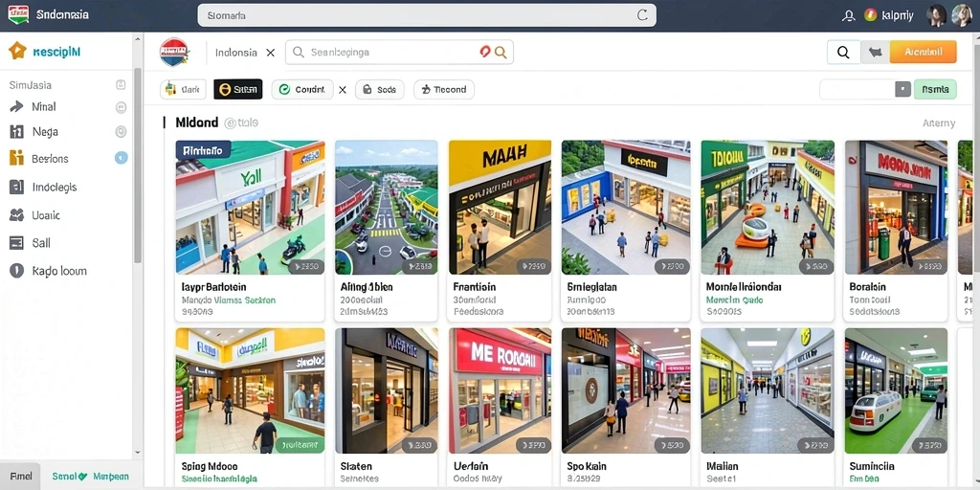This screenshot has height=490, width=980.
Task: Open the Fnantioin MAAH storefront thumbnail
Action: pos(500,208)
